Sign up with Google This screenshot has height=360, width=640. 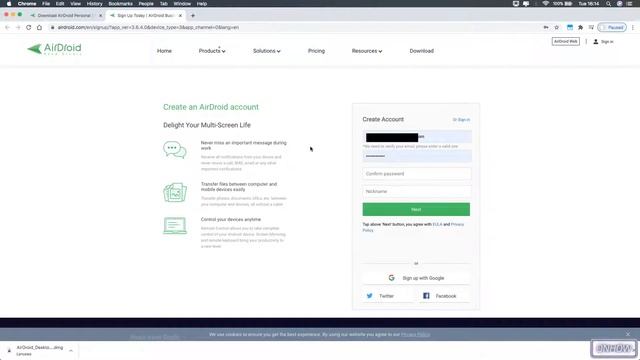[416, 278]
